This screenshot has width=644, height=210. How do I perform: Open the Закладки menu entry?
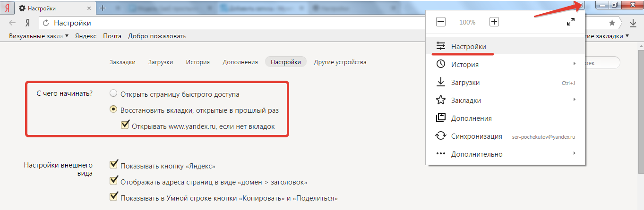coord(506,100)
